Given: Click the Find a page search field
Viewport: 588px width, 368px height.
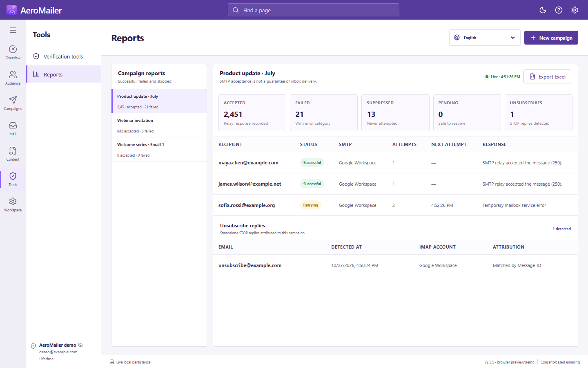Looking at the screenshot, I should coord(314,10).
